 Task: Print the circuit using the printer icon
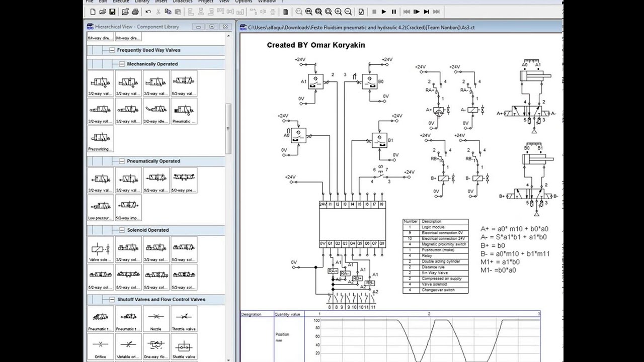(x=135, y=12)
